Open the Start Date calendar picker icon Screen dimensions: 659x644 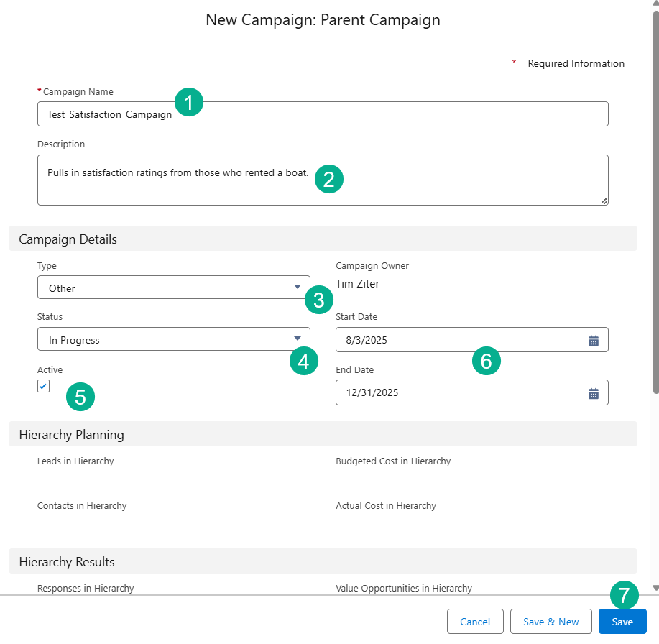pyautogui.click(x=594, y=341)
